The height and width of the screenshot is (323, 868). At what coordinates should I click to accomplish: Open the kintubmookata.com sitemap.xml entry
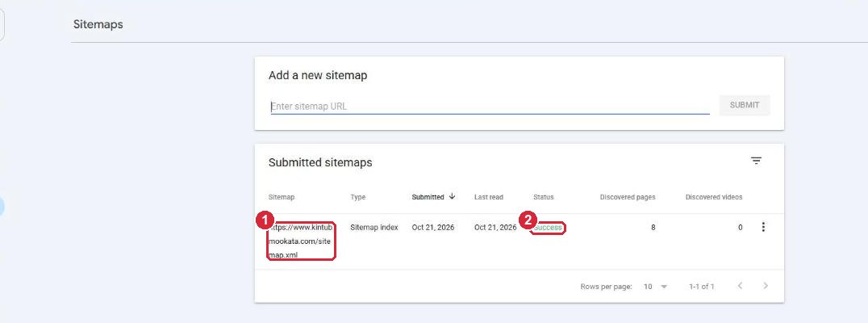pos(302,241)
